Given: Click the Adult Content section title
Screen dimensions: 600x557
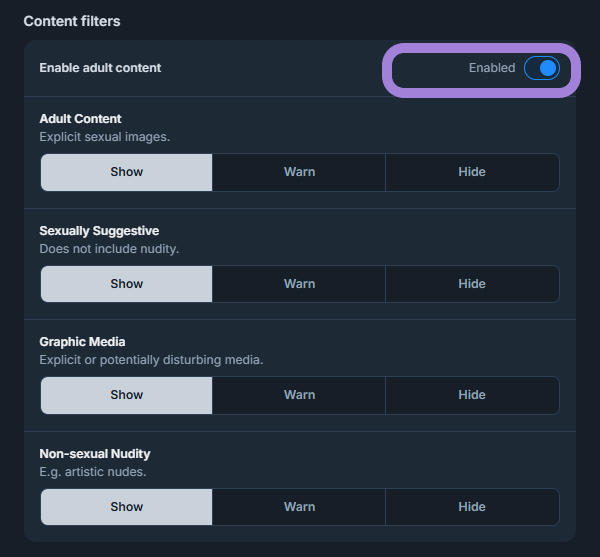Looking at the screenshot, I should (x=80, y=119).
